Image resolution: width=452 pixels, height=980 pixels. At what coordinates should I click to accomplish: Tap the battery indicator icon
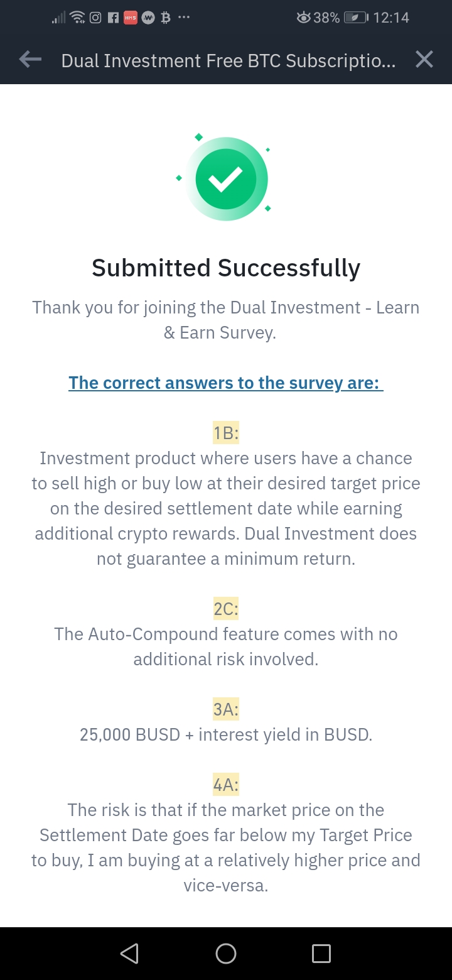pyautogui.click(x=356, y=18)
